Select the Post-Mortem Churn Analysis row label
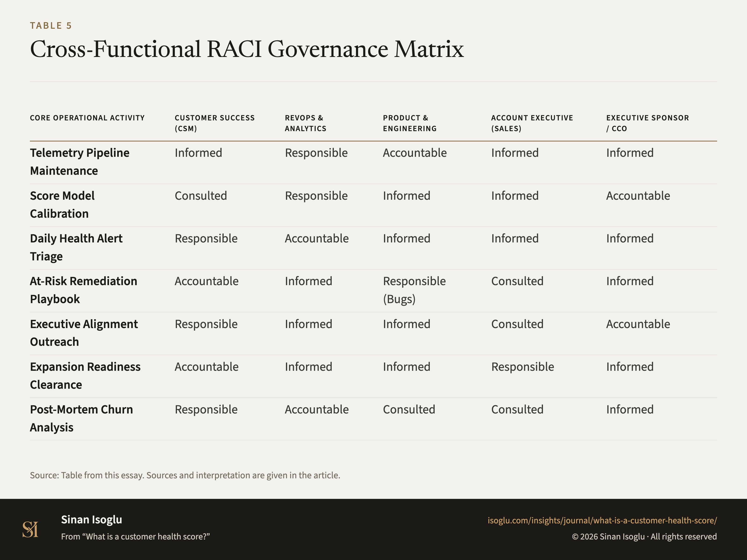This screenshot has width=747, height=560. tap(81, 418)
